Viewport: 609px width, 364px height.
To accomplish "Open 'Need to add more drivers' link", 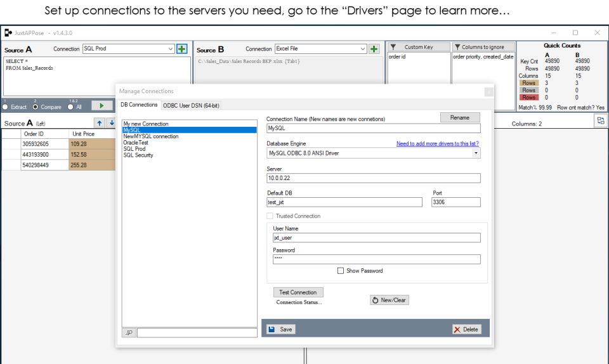I will (437, 144).
